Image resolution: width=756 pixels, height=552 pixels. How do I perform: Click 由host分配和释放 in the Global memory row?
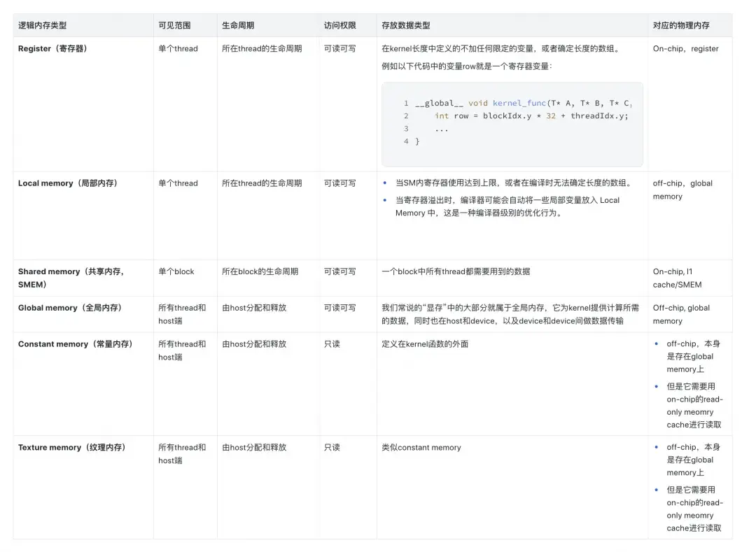[x=254, y=308]
